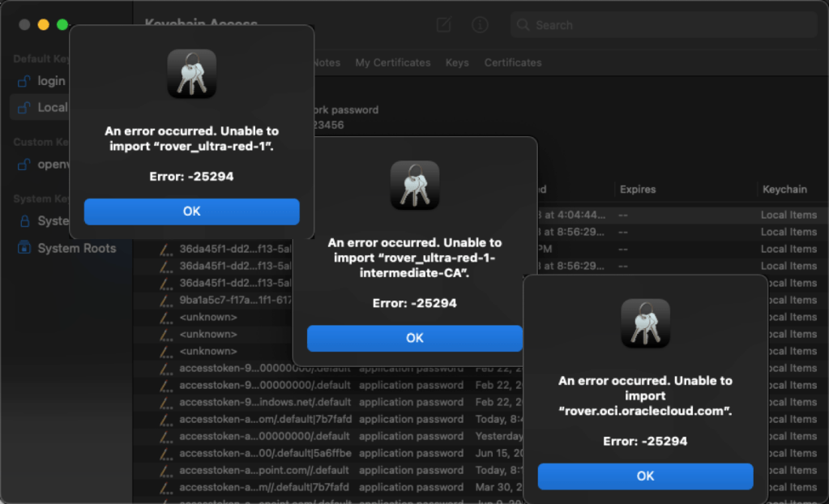Click the login keychain lock icon

click(24, 81)
